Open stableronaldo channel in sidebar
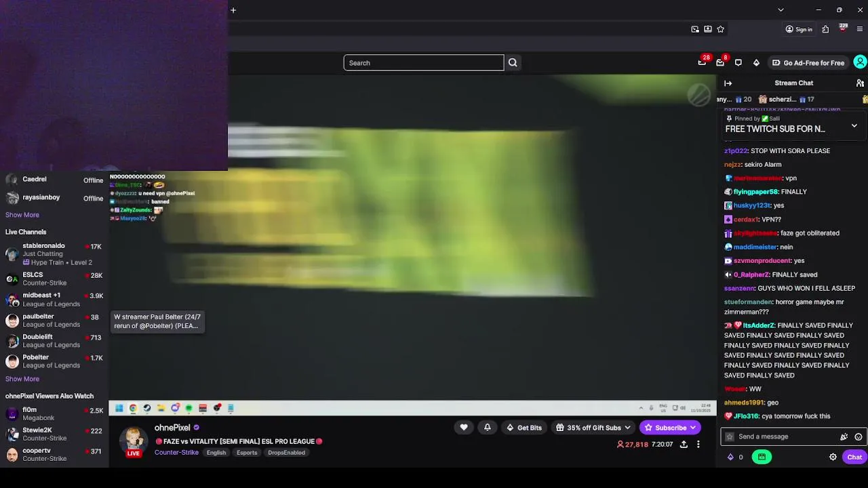Image resolution: width=868 pixels, height=488 pixels. [54, 254]
